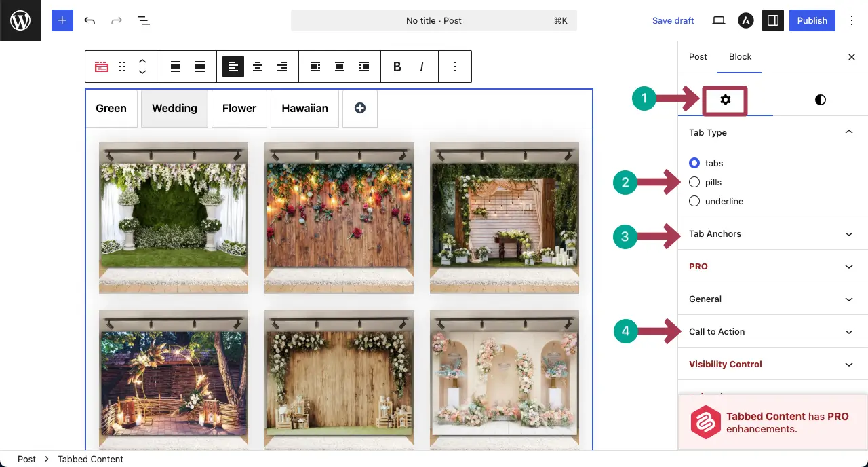Viewport: 868px width, 467px height.
Task: Toggle Italic formatting in block toolbar
Action: click(x=421, y=67)
